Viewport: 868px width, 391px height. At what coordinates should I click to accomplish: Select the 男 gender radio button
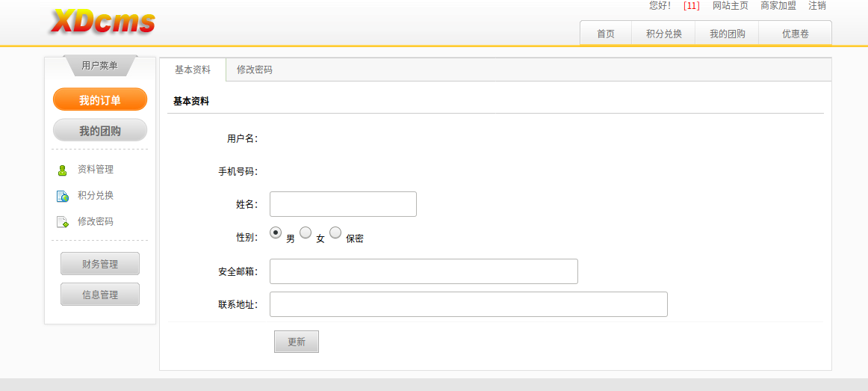pos(276,233)
